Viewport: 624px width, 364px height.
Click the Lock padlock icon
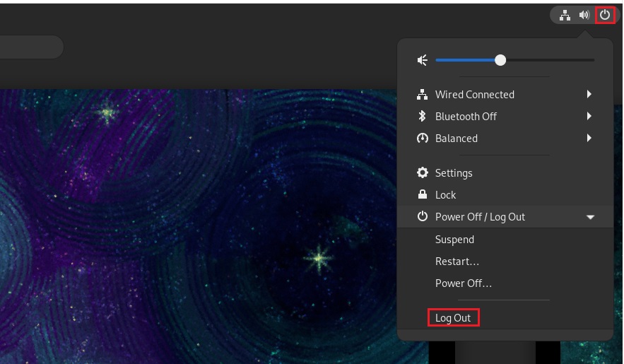pyautogui.click(x=423, y=195)
